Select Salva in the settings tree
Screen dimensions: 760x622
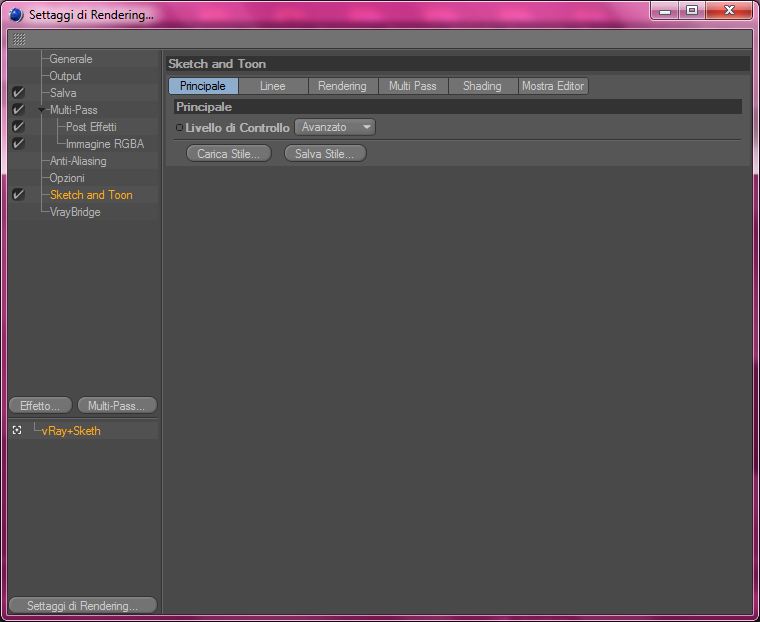click(x=63, y=93)
